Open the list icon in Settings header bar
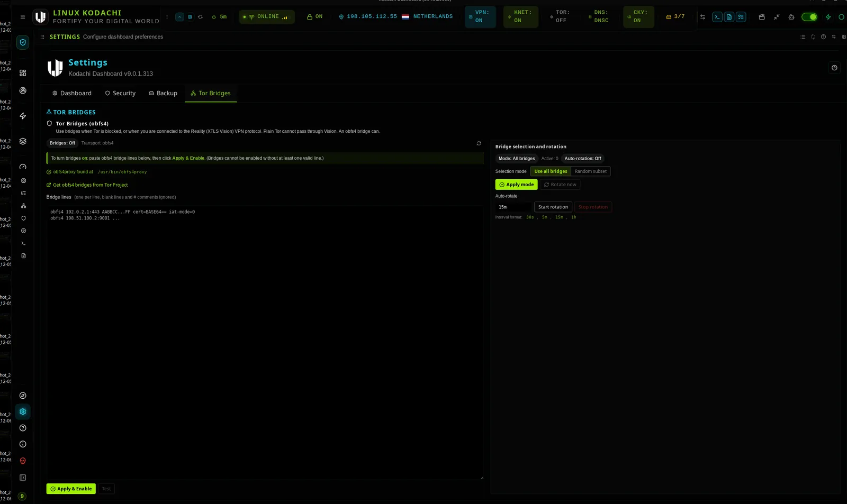847x504 pixels. click(803, 37)
